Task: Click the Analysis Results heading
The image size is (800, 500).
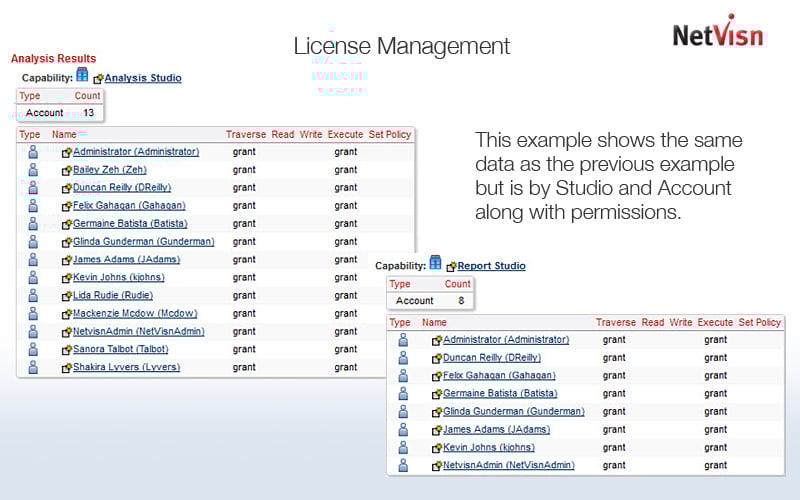Action: click(53, 59)
